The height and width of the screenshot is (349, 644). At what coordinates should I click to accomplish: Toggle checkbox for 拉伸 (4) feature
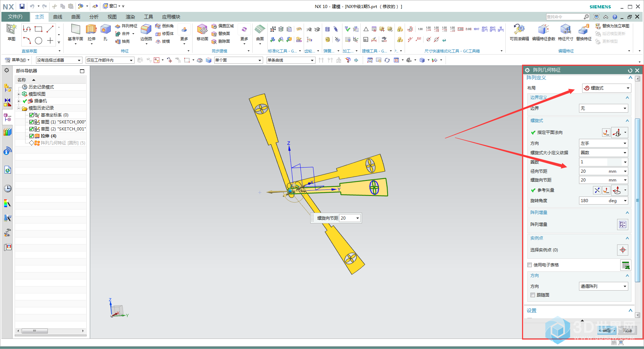31,136
